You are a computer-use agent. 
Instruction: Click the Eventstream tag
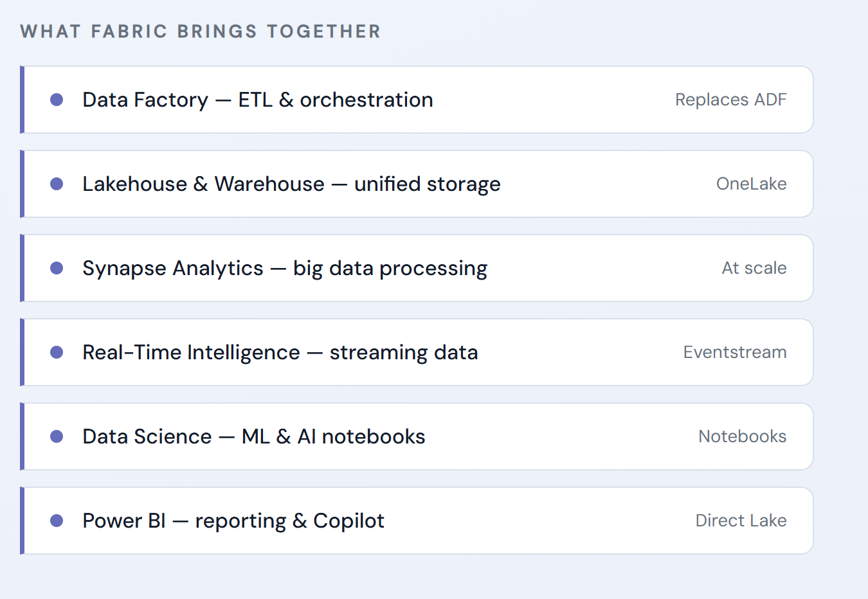pyautogui.click(x=734, y=352)
